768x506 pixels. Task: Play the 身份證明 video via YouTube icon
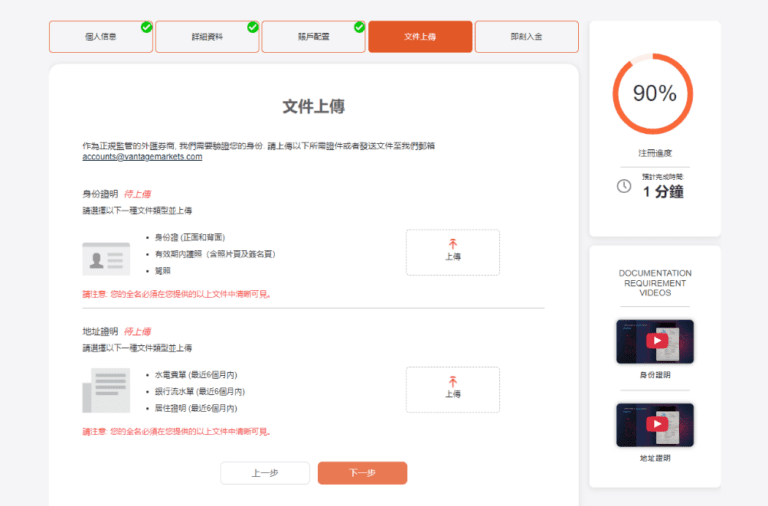coord(655,341)
